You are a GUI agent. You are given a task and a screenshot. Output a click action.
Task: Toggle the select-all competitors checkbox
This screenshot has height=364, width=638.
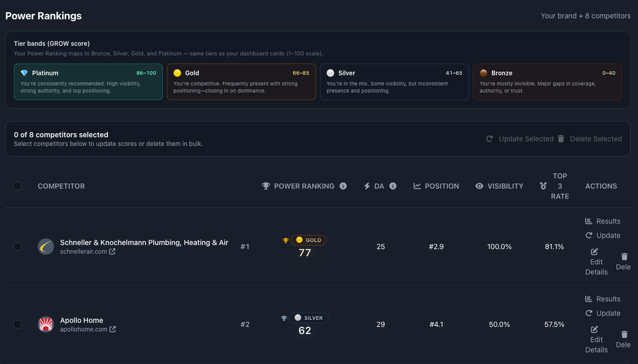(17, 186)
